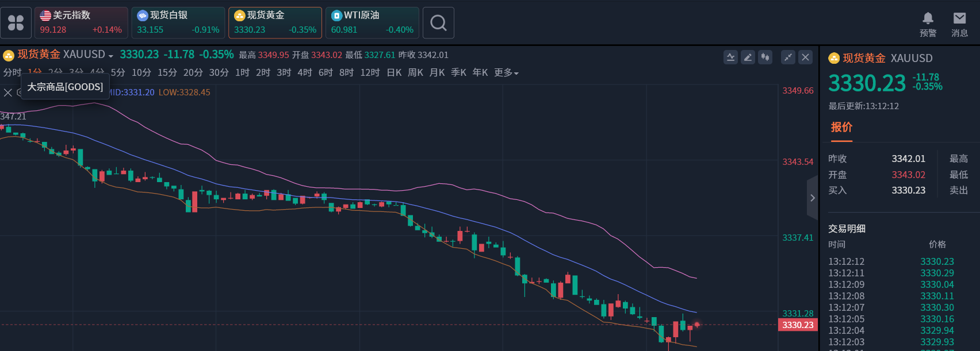980x351 pixels.
Task: Switch chart to 15分 timeframe
Action: [x=167, y=73]
